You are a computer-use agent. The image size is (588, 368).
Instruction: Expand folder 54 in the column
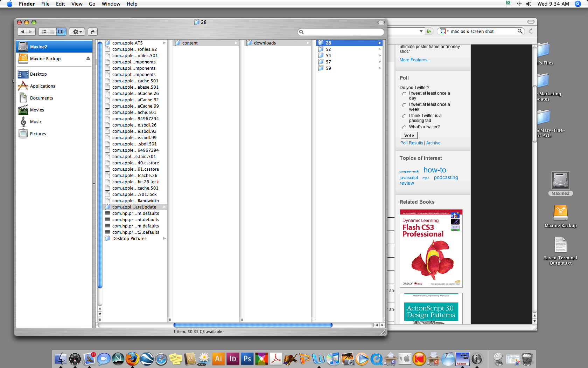[x=380, y=55]
